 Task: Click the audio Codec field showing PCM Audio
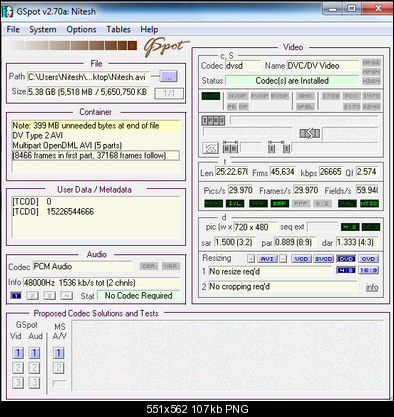pyautogui.click(x=82, y=267)
